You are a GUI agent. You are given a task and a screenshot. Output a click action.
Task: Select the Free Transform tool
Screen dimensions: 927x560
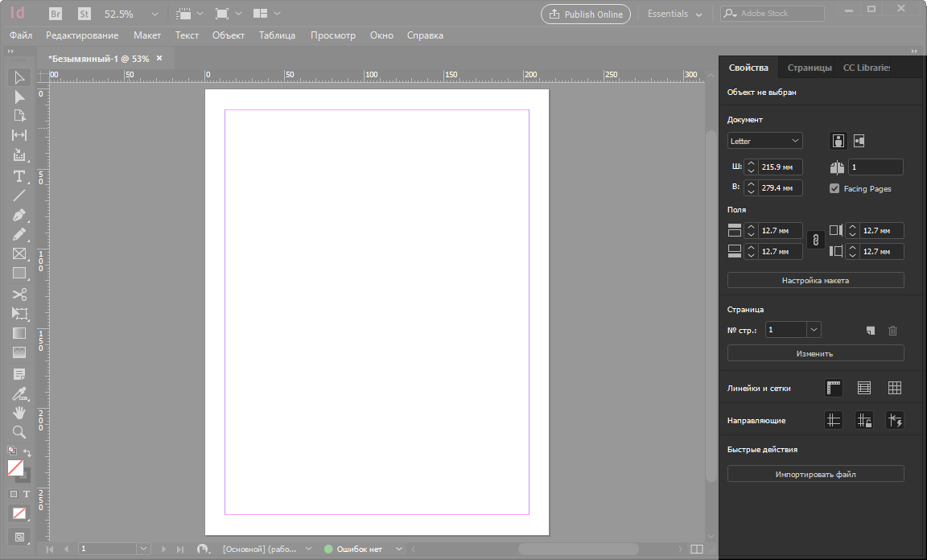[19, 314]
